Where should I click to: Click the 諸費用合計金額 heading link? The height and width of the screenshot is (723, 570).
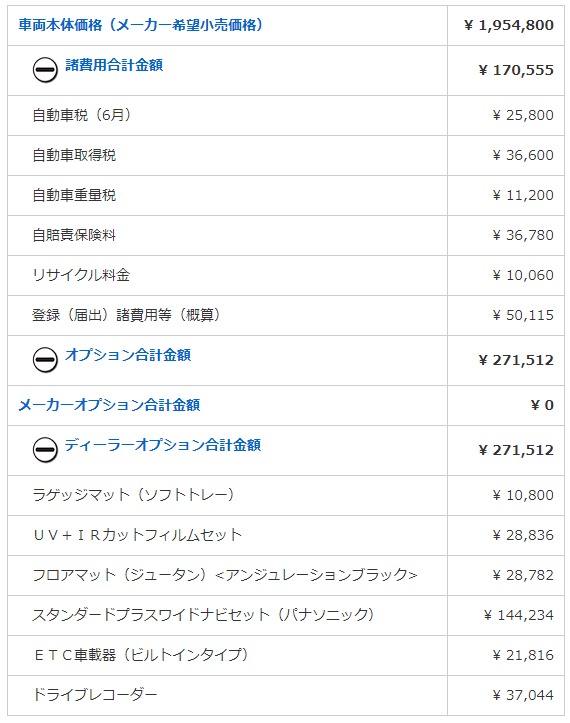[x=114, y=65]
